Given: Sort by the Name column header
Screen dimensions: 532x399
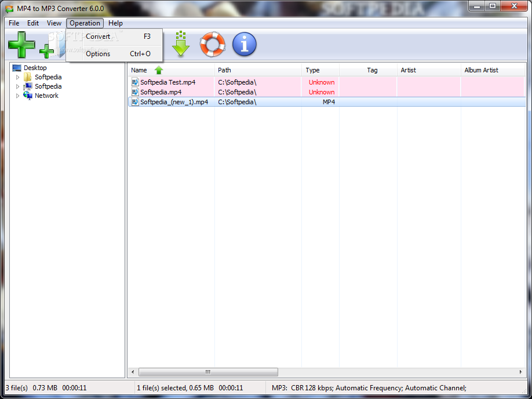Looking at the screenshot, I should point(171,70).
